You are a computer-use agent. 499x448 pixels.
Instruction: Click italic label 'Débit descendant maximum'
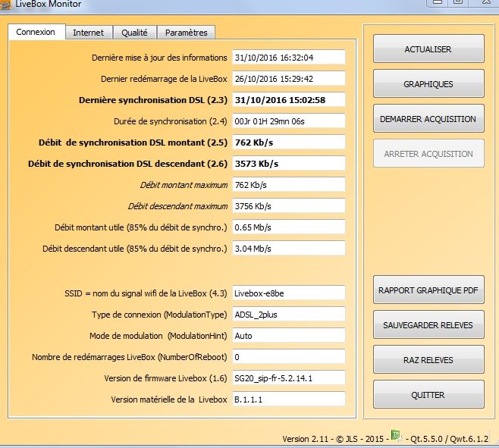[x=177, y=206]
